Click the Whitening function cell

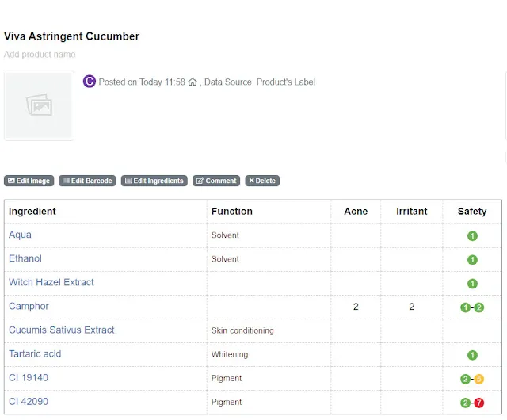230,354
